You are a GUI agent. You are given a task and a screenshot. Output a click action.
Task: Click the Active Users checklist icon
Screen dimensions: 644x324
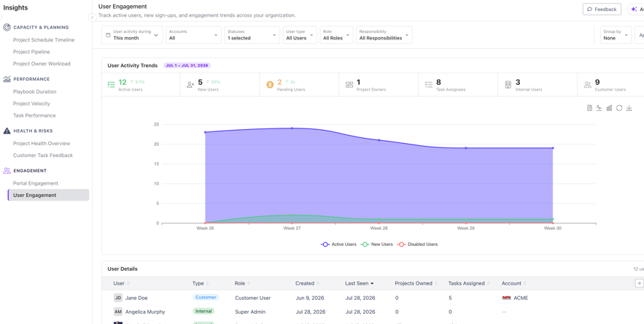click(x=111, y=85)
